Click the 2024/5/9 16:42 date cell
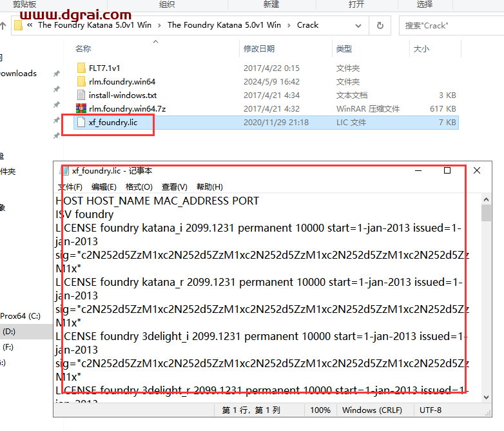Viewport: 504px width, 431px height. click(271, 82)
